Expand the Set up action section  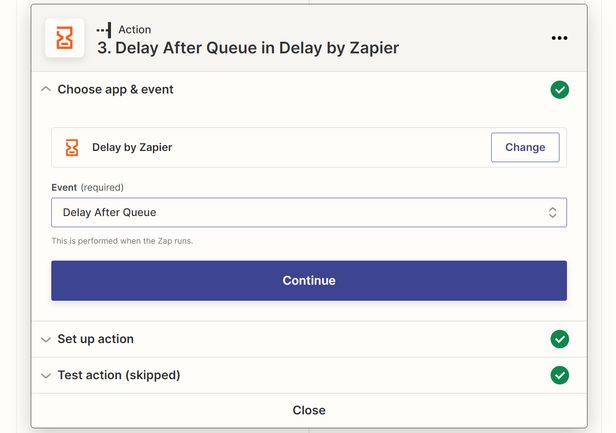(45, 339)
